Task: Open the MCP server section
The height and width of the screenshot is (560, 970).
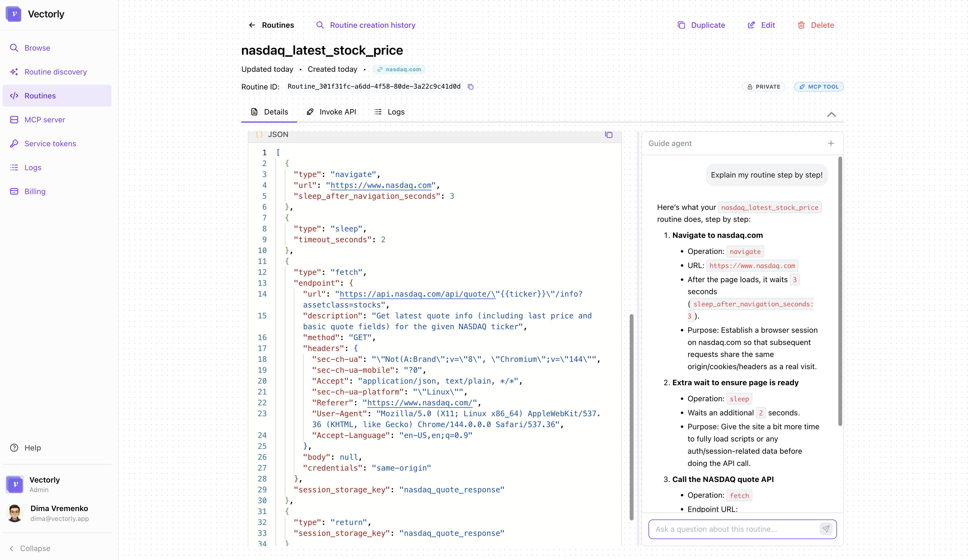Action: [x=45, y=120]
